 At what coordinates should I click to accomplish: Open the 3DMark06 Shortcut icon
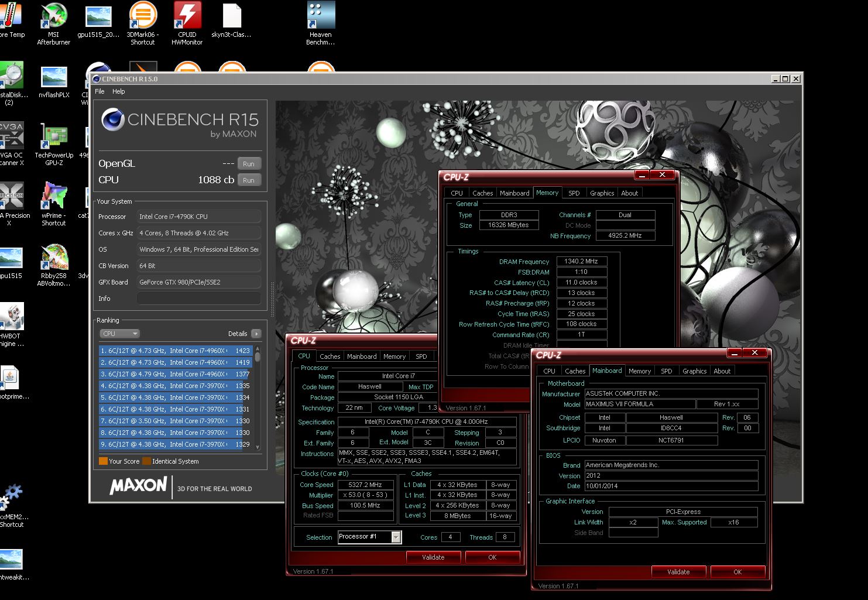tap(143, 23)
